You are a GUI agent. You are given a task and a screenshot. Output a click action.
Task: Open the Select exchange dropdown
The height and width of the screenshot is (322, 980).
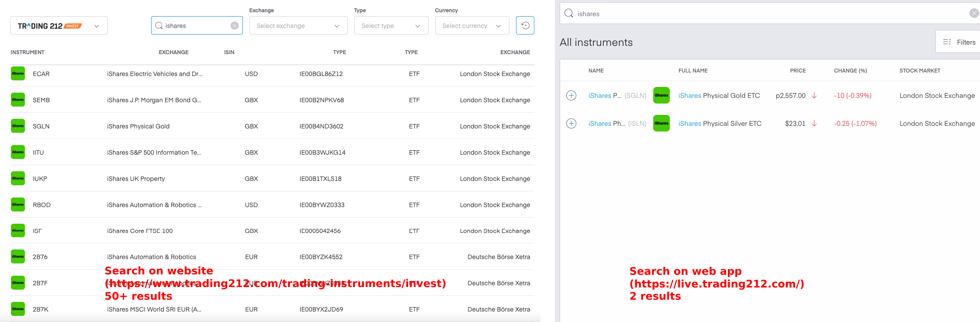click(x=298, y=26)
